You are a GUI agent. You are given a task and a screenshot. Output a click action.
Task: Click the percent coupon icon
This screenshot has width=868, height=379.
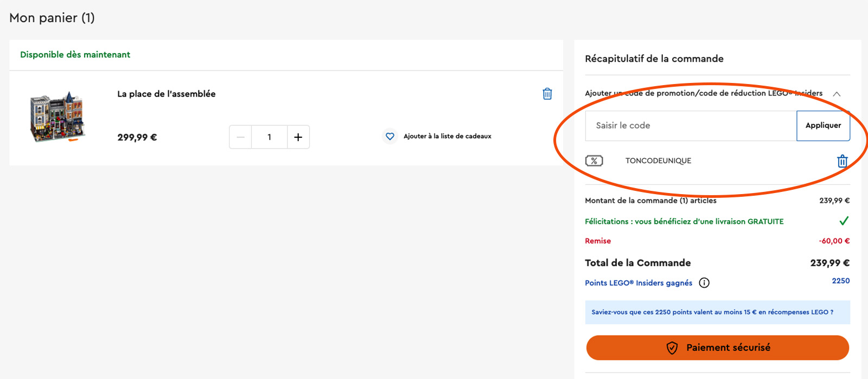pos(594,161)
